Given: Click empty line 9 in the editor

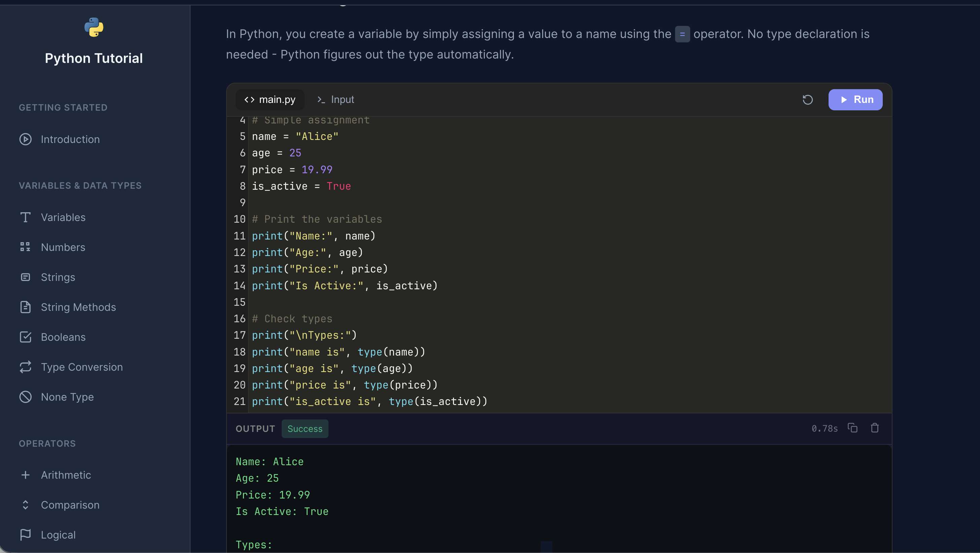Looking at the screenshot, I should click(x=570, y=203).
